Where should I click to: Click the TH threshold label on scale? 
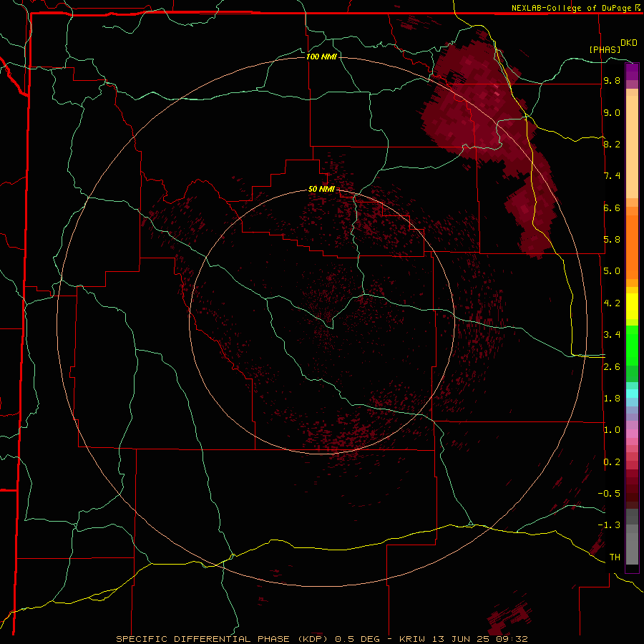pyautogui.click(x=615, y=557)
